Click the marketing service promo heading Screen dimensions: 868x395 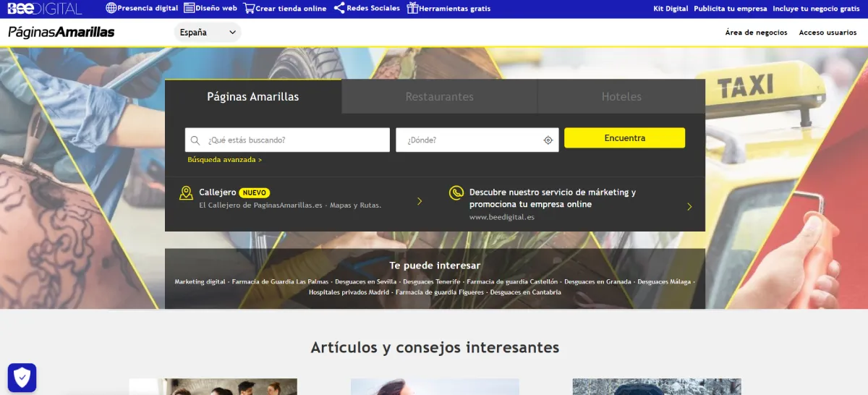pyautogui.click(x=553, y=198)
